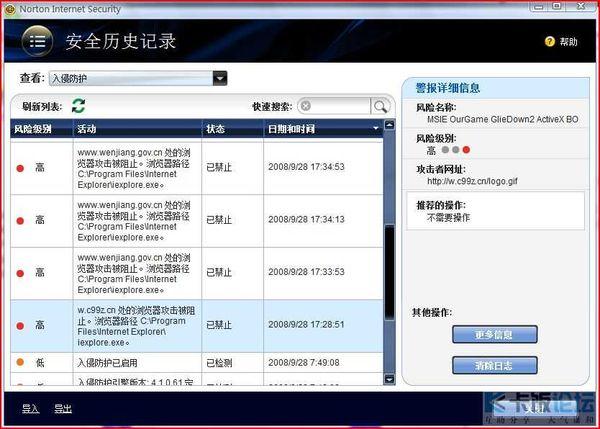Click the 导入 link
600x429 pixels.
coord(30,409)
